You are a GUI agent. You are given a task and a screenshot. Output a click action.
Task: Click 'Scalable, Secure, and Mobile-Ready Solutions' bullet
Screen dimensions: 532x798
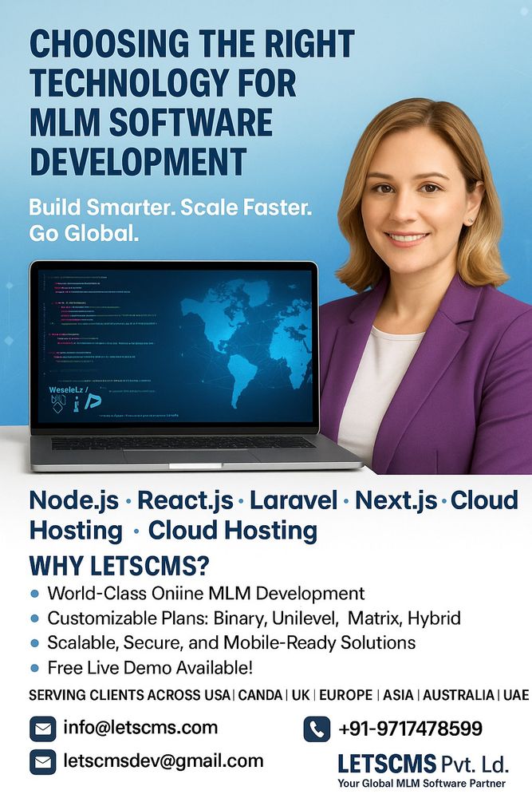tap(231, 642)
